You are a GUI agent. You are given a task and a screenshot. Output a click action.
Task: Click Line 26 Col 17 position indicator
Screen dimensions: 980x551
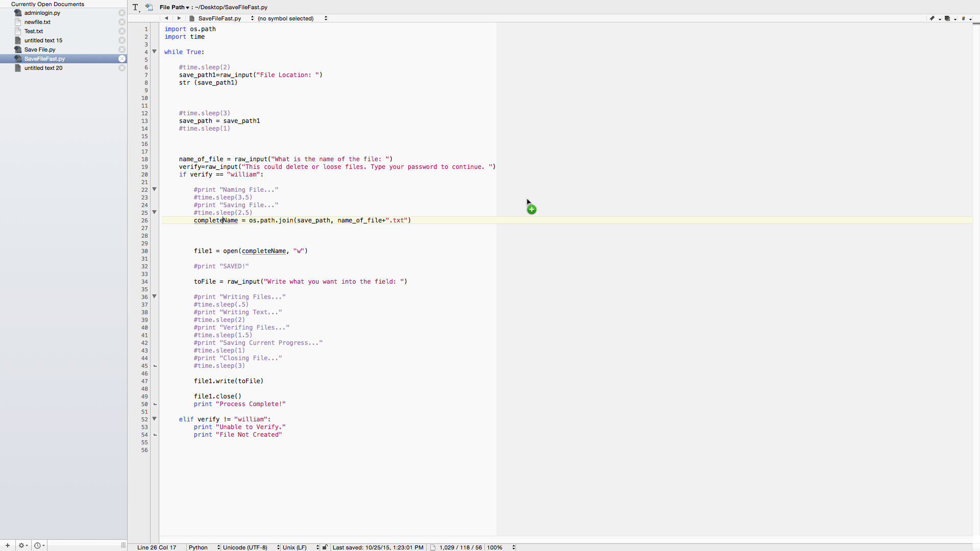156,547
